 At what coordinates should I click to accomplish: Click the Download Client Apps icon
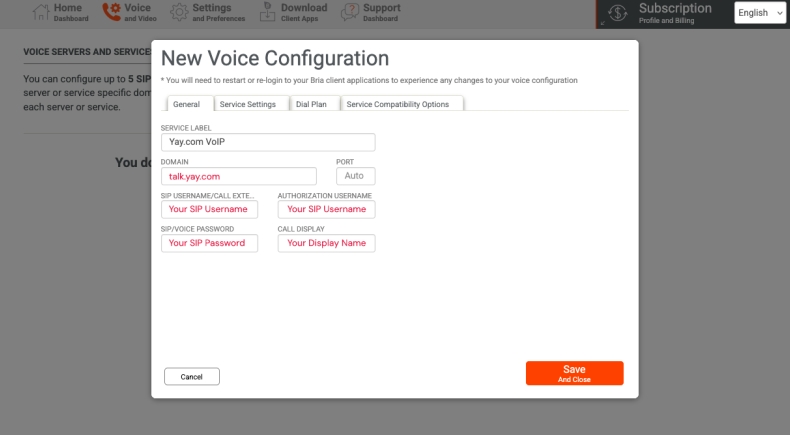coord(270,12)
